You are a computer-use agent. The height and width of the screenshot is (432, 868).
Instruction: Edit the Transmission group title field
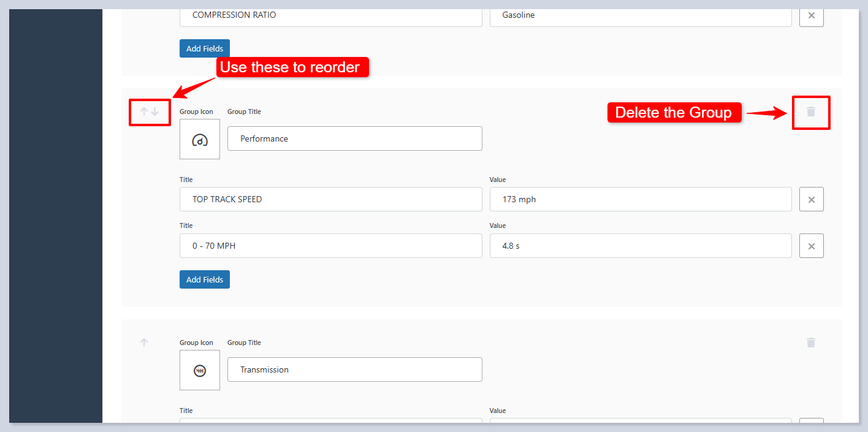click(x=354, y=369)
